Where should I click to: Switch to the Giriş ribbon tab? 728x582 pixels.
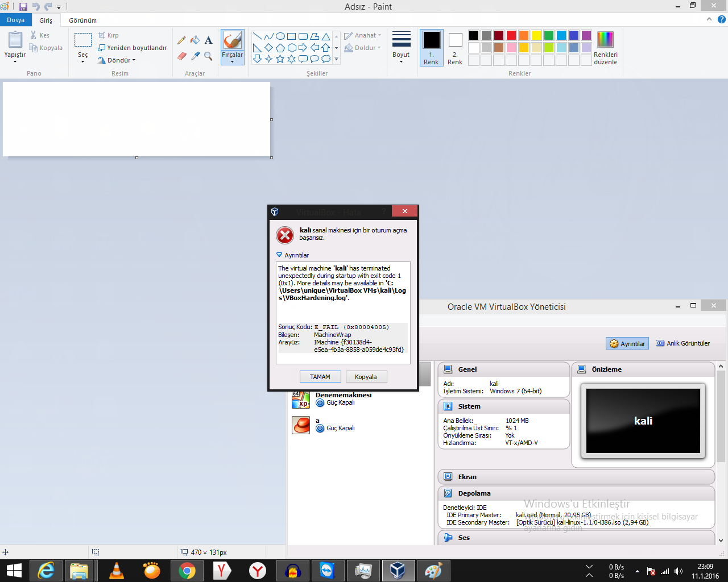point(46,20)
